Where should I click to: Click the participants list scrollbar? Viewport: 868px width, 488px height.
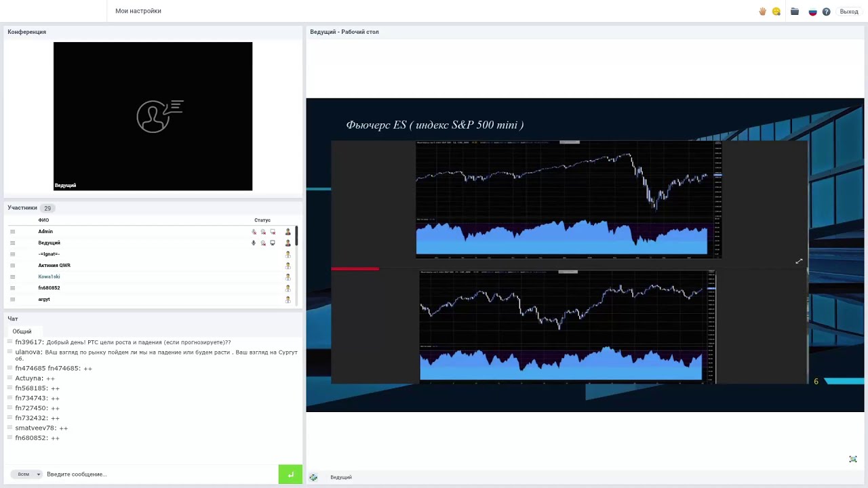click(296, 236)
